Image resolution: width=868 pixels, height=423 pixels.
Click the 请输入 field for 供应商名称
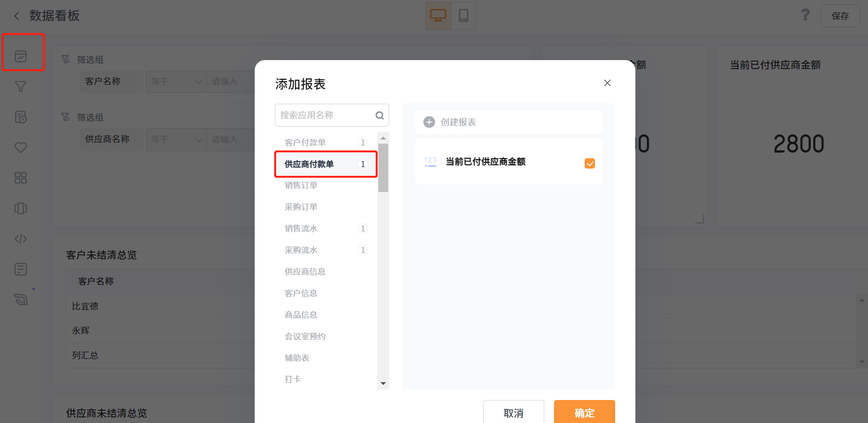(x=230, y=139)
